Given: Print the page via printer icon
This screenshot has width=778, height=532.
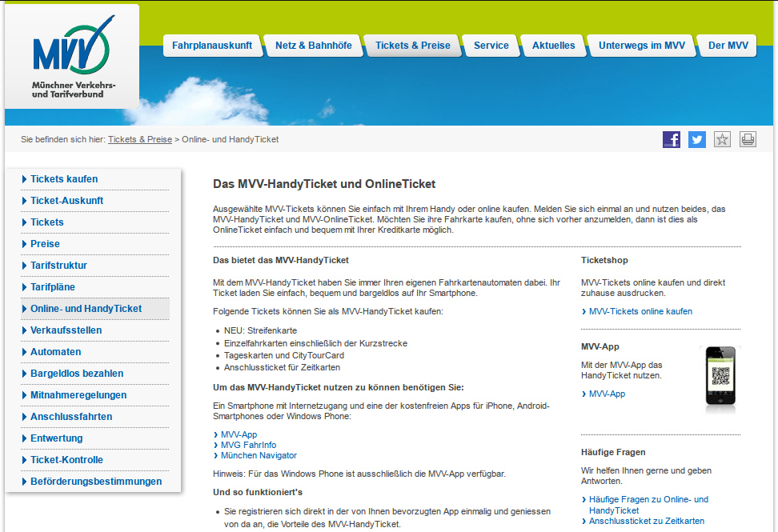Looking at the screenshot, I should (x=748, y=139).
